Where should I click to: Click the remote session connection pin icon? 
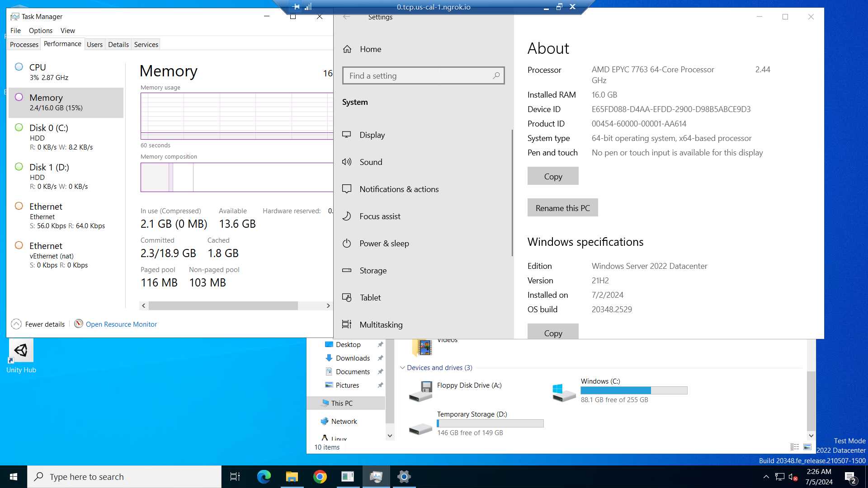pos(296,7)
